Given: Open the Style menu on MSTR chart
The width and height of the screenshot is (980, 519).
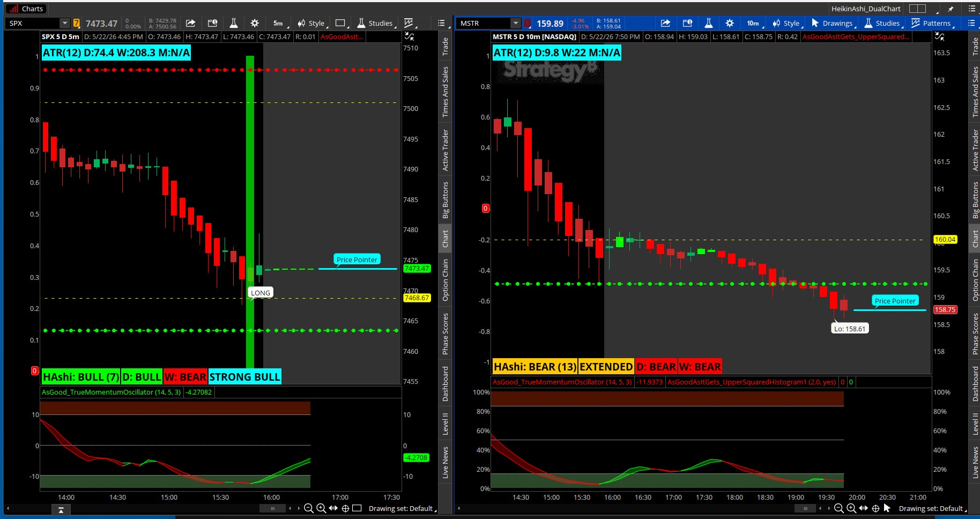Looking at the screenshot, I should tap(787, 23).
